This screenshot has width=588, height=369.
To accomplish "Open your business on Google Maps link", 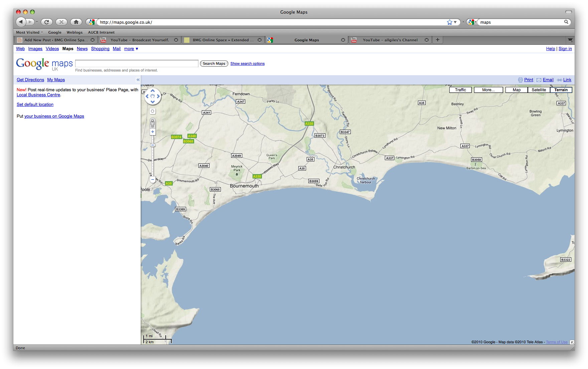I will coord(54,116).
